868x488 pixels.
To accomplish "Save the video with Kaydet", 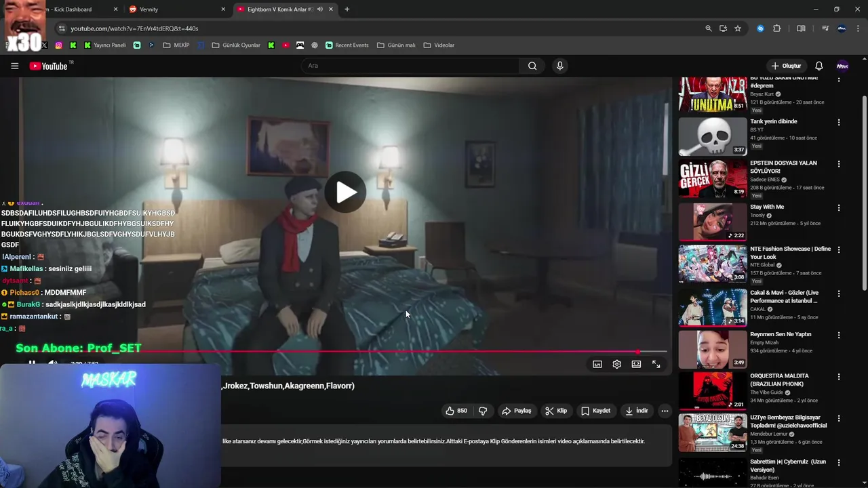I will (x=596, y=411).
